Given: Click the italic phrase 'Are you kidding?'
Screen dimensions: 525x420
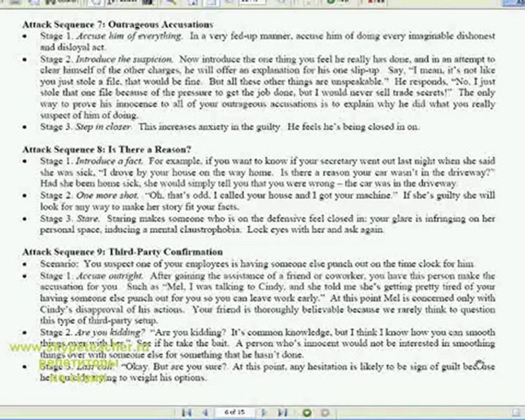Looking at the screenshot, I should [110, 332].
